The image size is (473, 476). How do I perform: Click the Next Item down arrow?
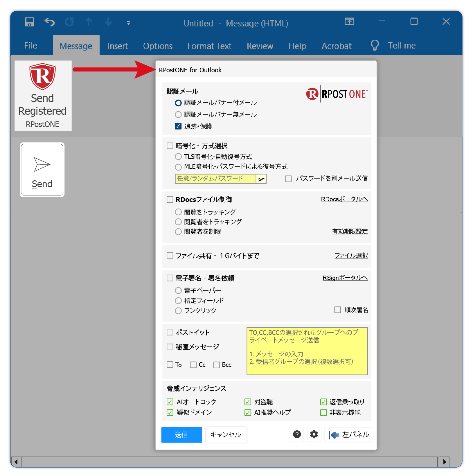point(108,22)
